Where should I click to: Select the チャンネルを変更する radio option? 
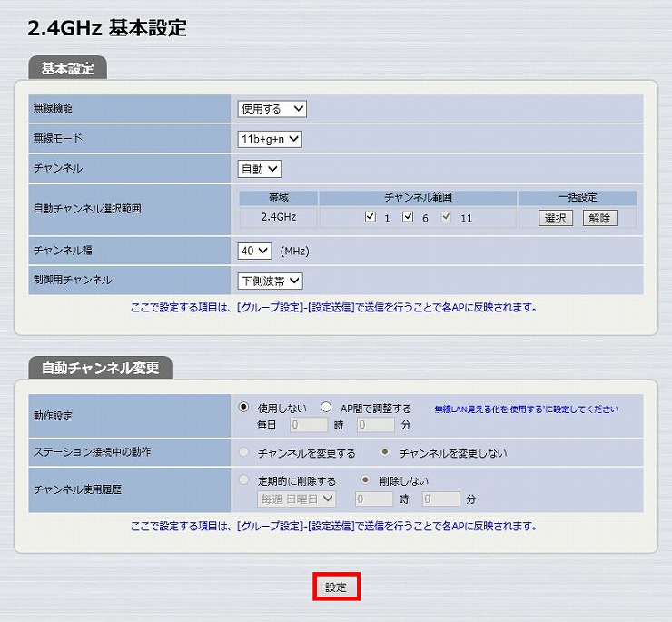(x=243, y=452)
